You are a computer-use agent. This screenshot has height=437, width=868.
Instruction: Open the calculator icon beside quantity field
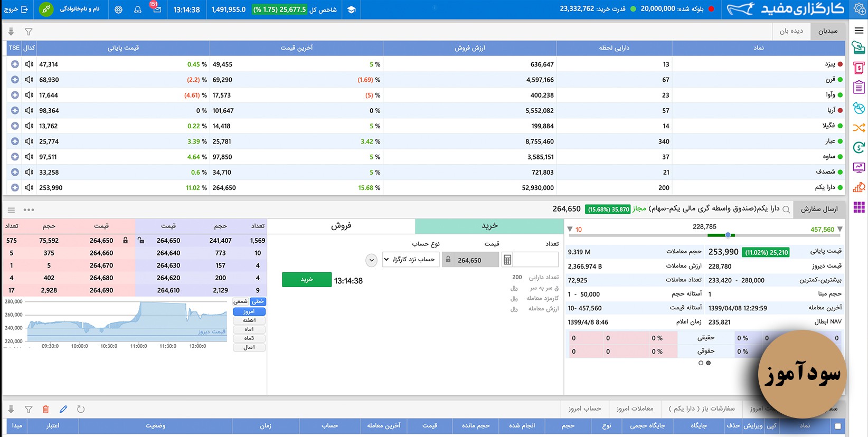coord(507,260)
